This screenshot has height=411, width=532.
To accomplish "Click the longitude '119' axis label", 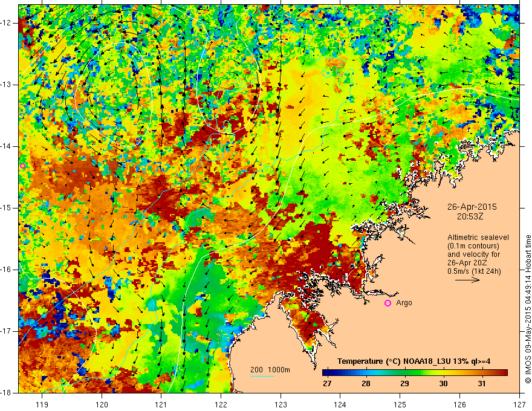I will 42,404.
